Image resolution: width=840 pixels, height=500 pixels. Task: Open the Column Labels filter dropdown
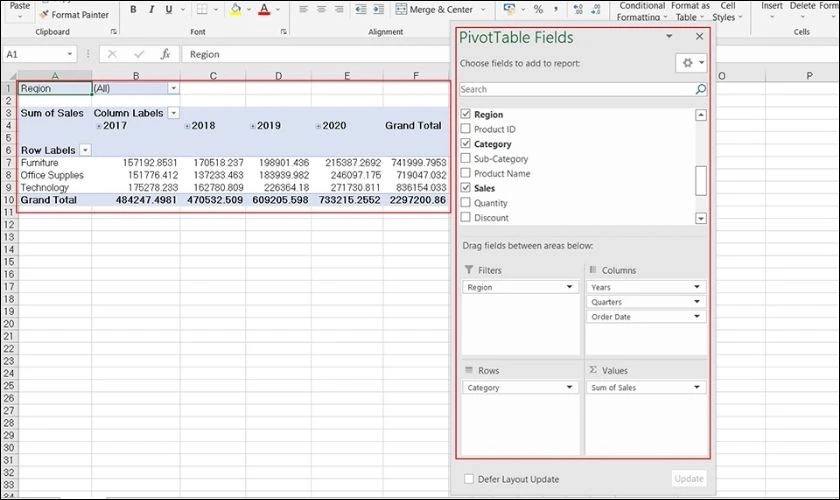tap(173, 113)
